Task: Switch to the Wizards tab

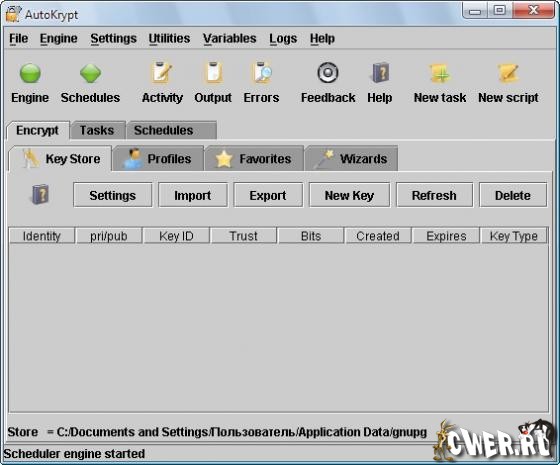Action: tap(351, 159)
